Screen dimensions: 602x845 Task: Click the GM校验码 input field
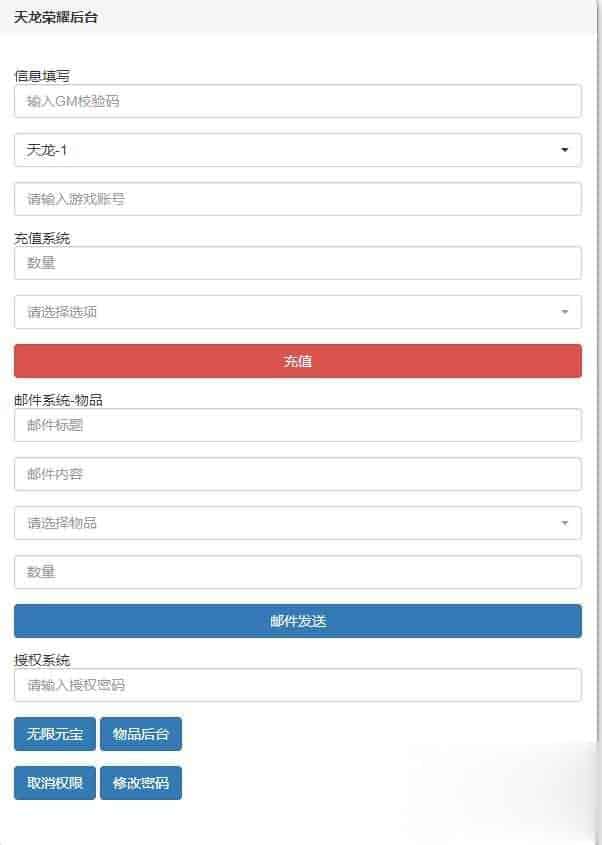tap(297, 101)
